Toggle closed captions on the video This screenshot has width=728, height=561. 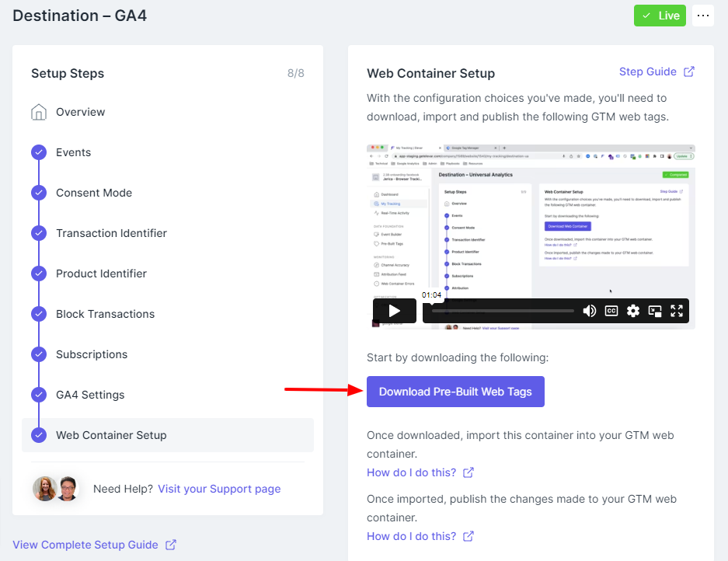(x=611, y=311)
